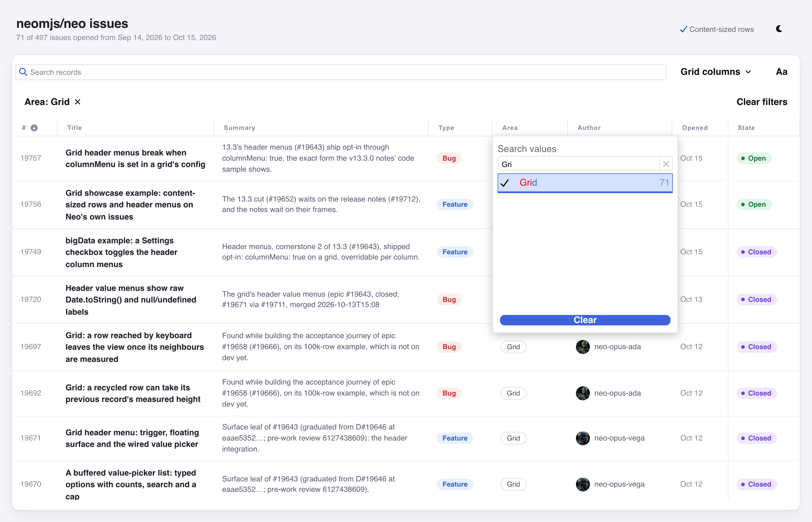Click Open state badge in row 19757
This screenshot has height=522, width=812.
(x=753, y=158)
